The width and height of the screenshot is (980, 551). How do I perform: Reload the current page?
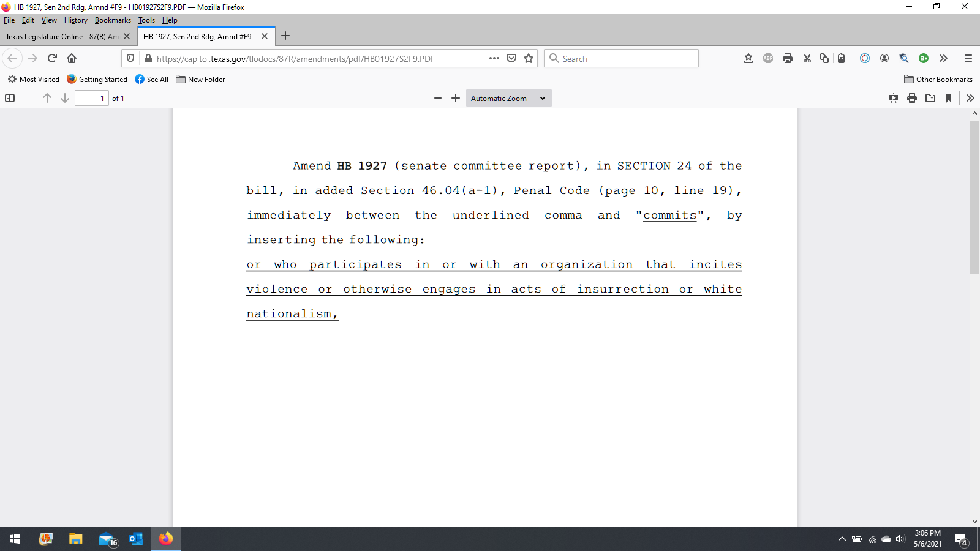click(x=52, y=58)
